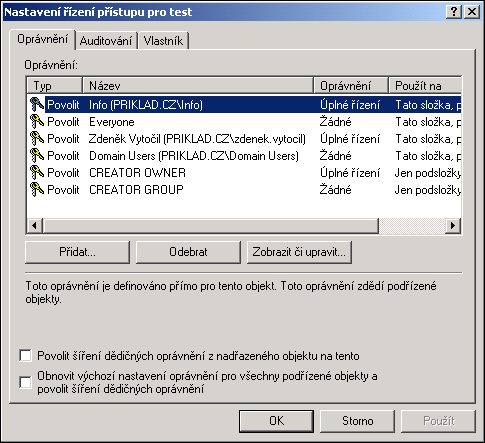Check Obnovit výchozí nastavení oprávnění option
The height and width of the screenshot is (443, 485).
(26, 382)
